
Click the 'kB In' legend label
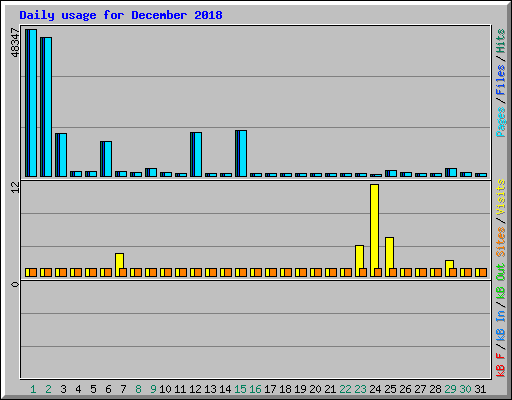(500, 327)
